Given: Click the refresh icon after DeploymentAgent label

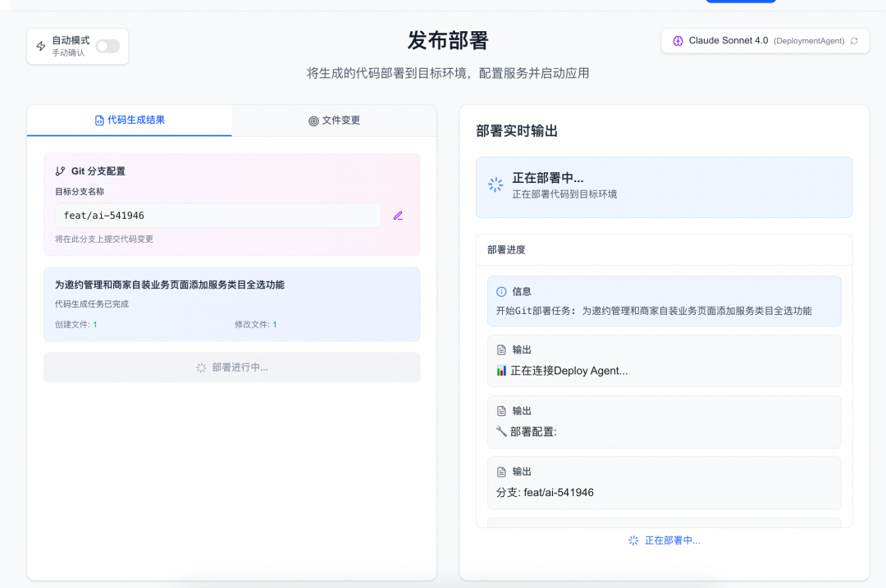Looking at the screenshot, I should [853, 40].
